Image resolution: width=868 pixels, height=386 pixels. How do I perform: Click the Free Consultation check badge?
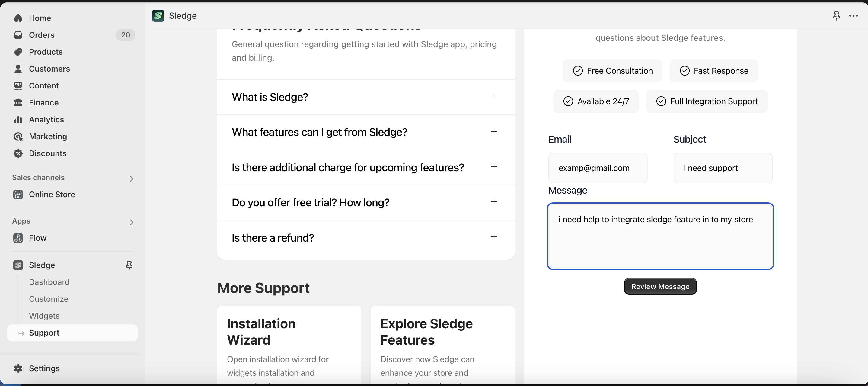(x=612, y=71)
